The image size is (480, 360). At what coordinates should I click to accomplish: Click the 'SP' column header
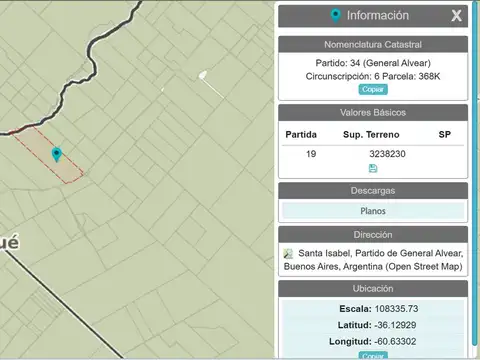445,135
